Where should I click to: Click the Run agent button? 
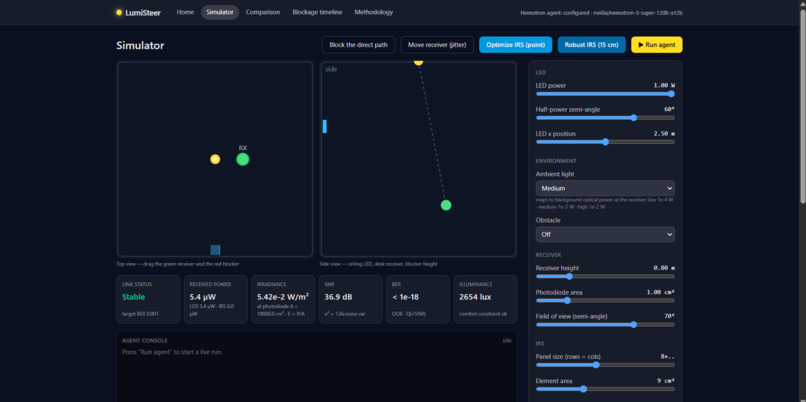tap(657, 45)
